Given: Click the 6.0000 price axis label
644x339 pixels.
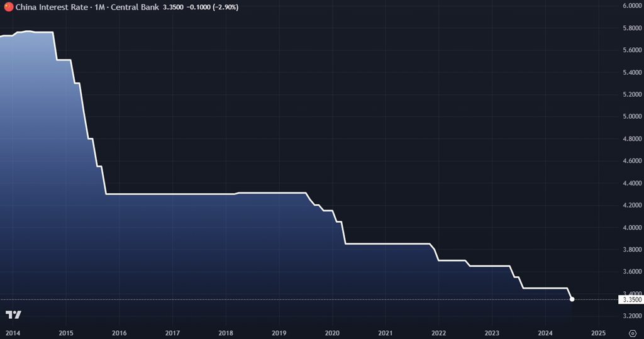Looking at the screenshot, I should [631, 6].
